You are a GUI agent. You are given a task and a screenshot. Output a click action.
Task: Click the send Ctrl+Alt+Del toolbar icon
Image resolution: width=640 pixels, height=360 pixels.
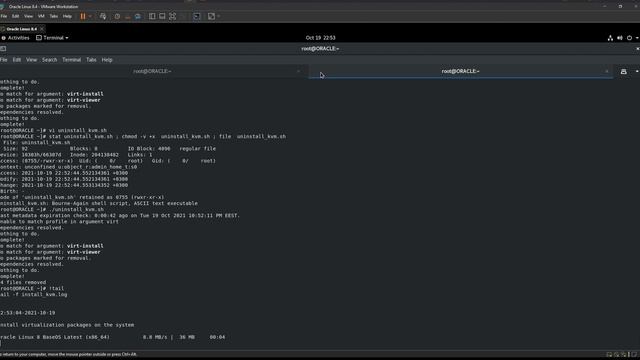(x=103, y=16)
